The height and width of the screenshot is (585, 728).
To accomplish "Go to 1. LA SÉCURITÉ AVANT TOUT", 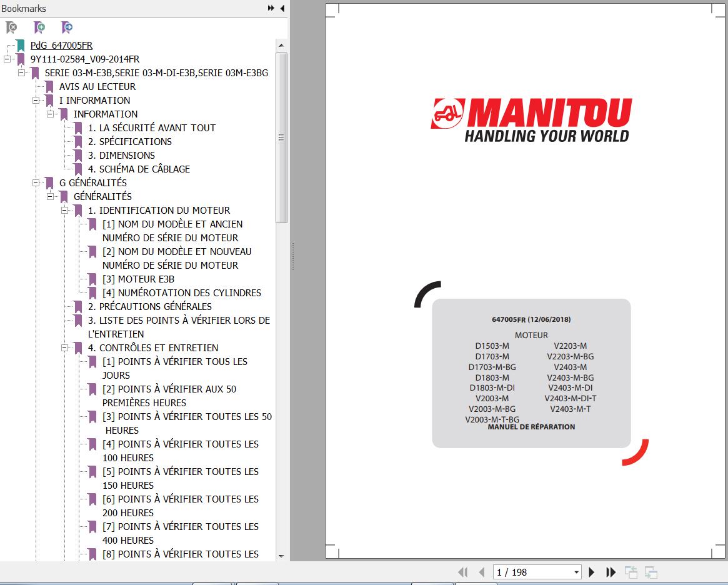I will (x=152, y=127).
